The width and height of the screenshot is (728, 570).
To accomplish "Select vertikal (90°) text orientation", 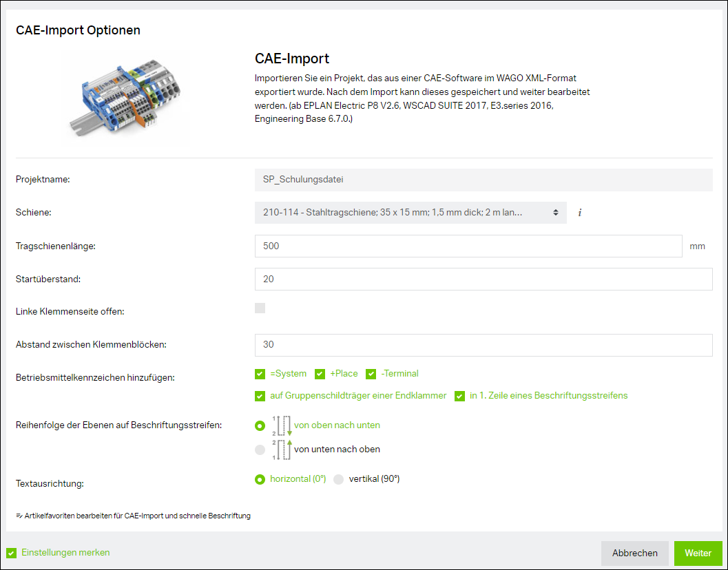I will [337, 478].
